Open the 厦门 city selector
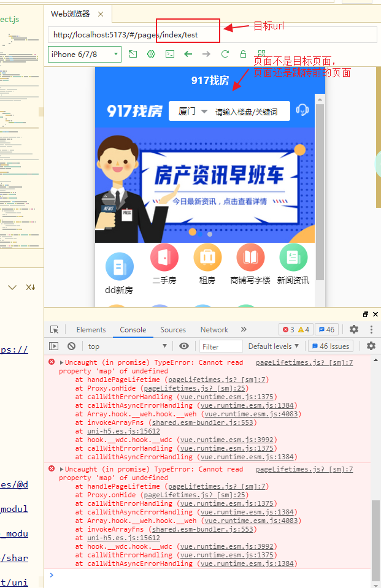Viewport: 381px width, 588px height. point(193,112)
